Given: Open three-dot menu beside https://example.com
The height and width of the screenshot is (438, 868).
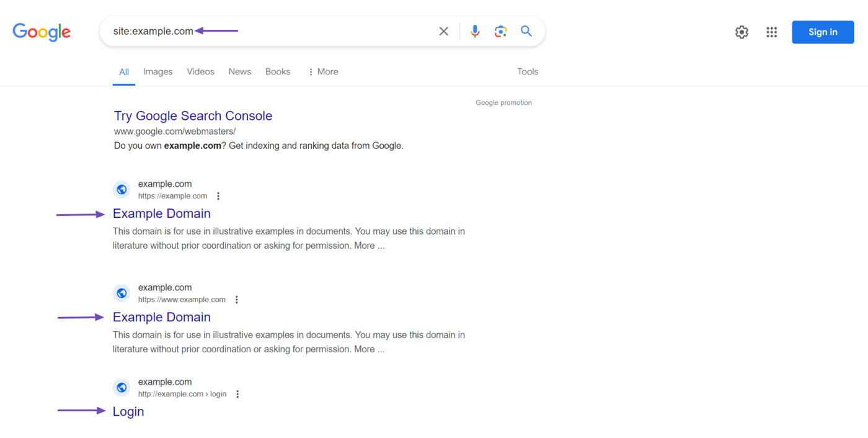Looking at the screenshot, I should pyautogui.click(x=218, y=196).
